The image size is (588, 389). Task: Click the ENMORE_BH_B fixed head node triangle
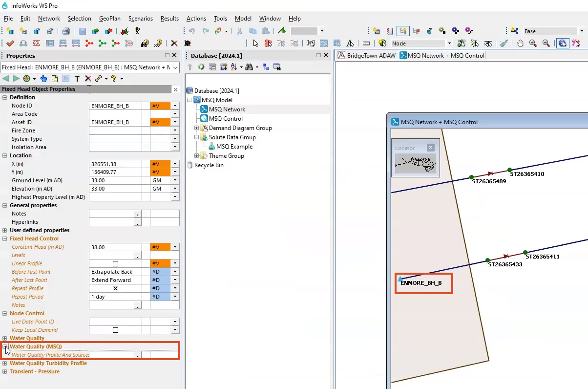click(x=400, y=279)
